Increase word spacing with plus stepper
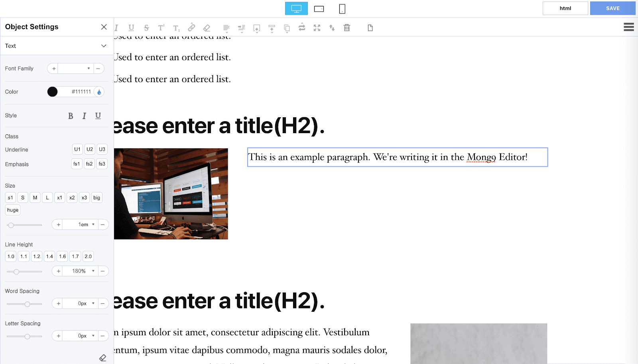Screen dimensions: 638x364 coord(58,303)
